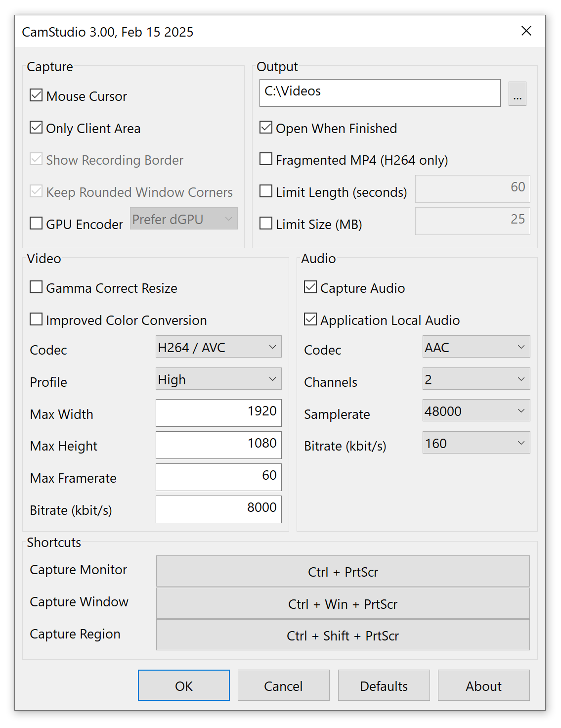Open the About dialog
561x728 pixels.
483,686
